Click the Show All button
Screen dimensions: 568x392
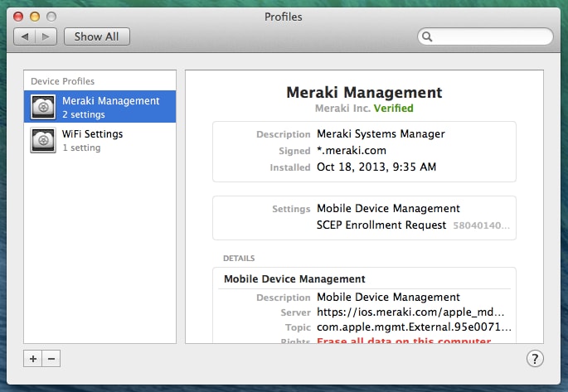(x=97, y=36)
